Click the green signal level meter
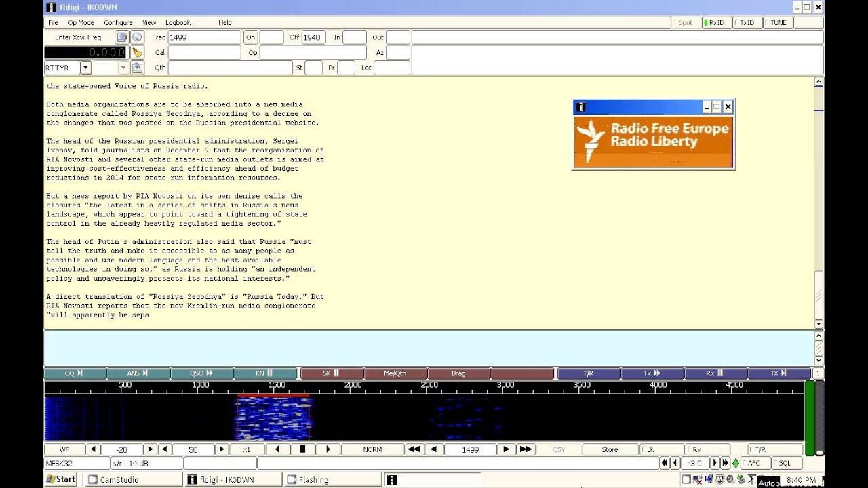868x488 pixels. 809,418
